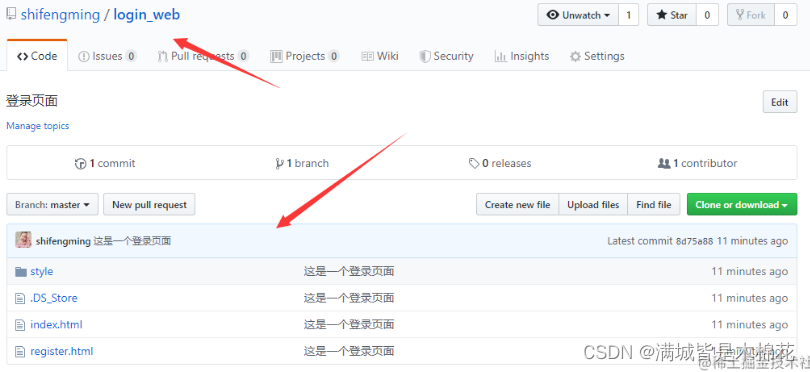Open commit message in register.html row
Image resolution: width=810 pixels, height=372 pixels.
click(349, 352)
